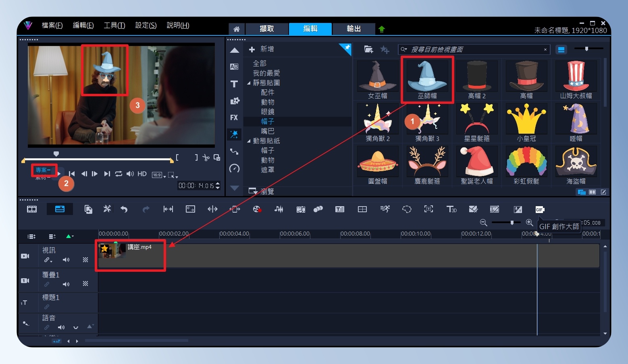Viewport: 628px width, 364px height.
Task: Click the import media folder icon
Action: 368,49
